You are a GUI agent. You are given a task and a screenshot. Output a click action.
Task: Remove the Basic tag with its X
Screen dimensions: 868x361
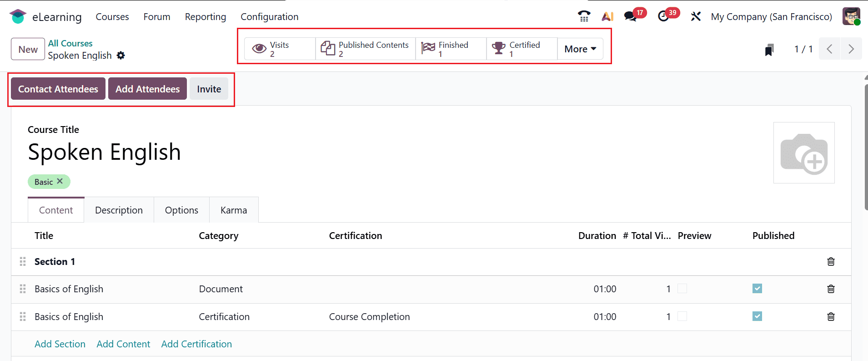[60, 181]
